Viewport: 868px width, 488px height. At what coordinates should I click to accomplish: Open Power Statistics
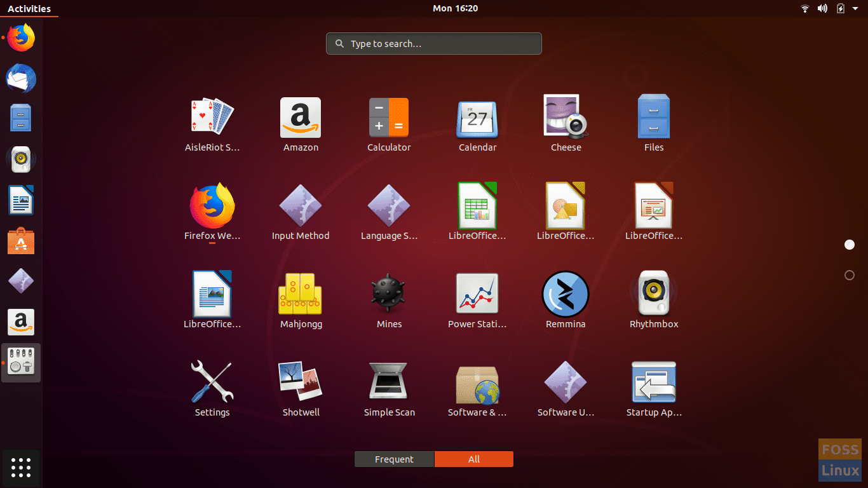point(477,294)
